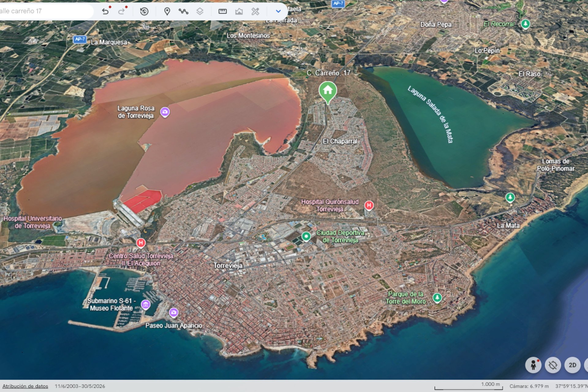Open the 'Atribución de datos' link
Viewport: 588px width, 392px height.
pos(25,386)
